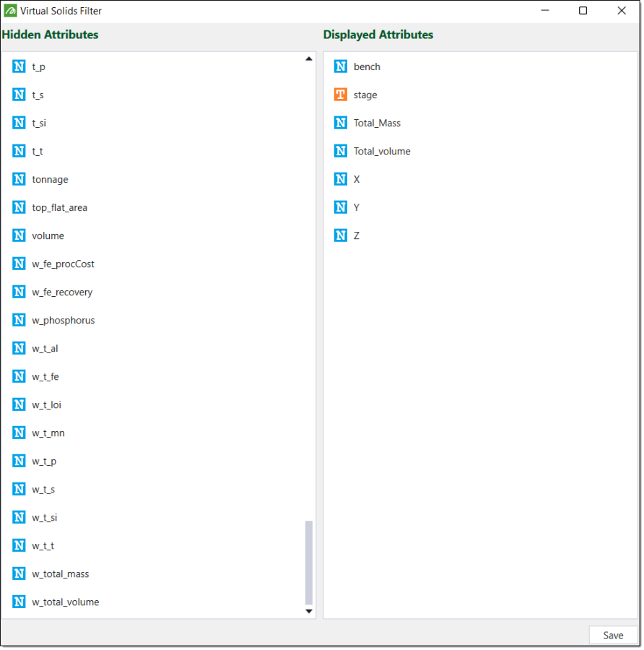The width and height of the screenshot is (644, 650).
Task: Click the N icon next to w_t_al
Action: pyautogui.click(x=19, y=348)
